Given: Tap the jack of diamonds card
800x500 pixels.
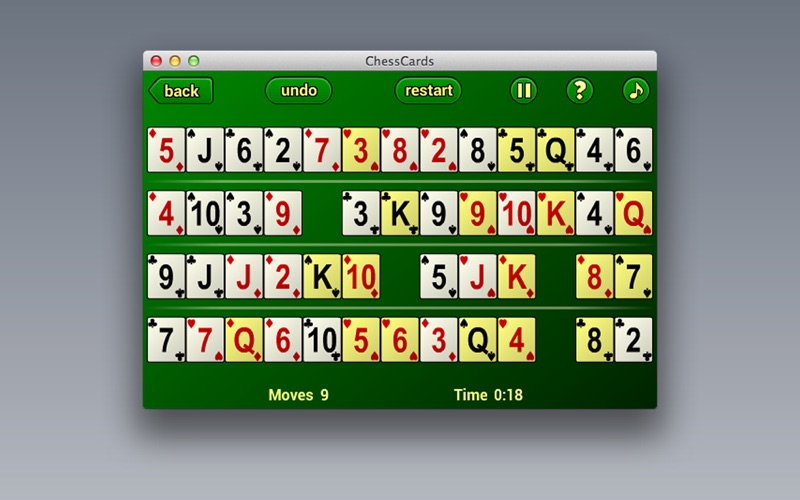Looking at the screenshot, I should coord(244,277).
